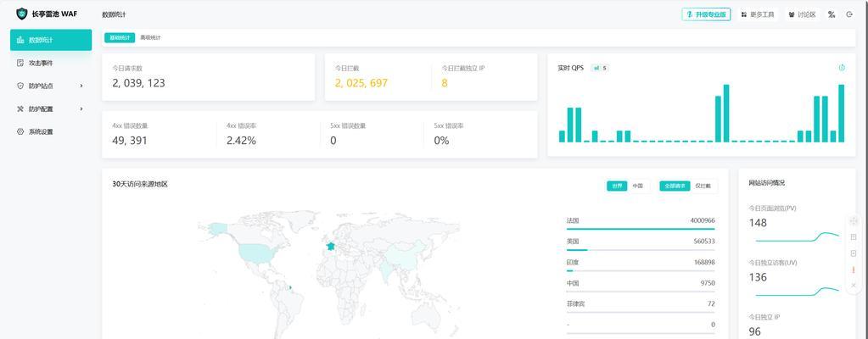868x339 pixels.
Task: Click the 法国 count 4000966
Action: click(x=703, y=220)
